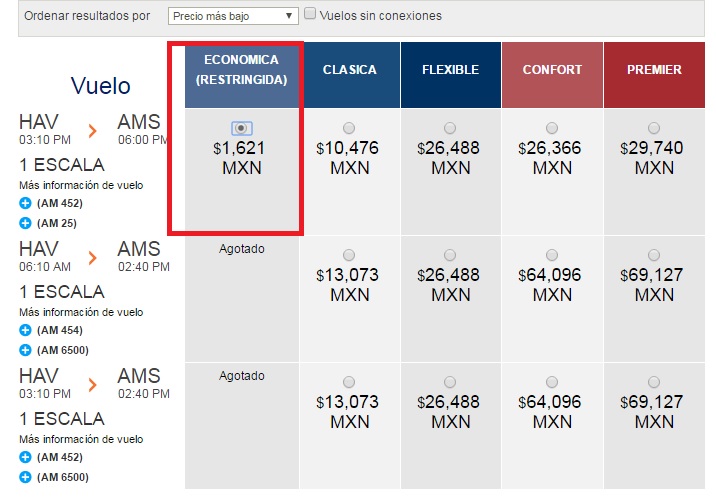
Task: Expand AM 25 flight details
Action: click(x=25, y=223)
